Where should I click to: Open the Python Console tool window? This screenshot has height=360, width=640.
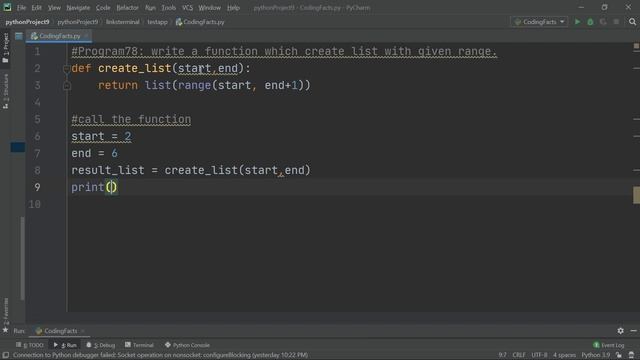coord(187,345)
